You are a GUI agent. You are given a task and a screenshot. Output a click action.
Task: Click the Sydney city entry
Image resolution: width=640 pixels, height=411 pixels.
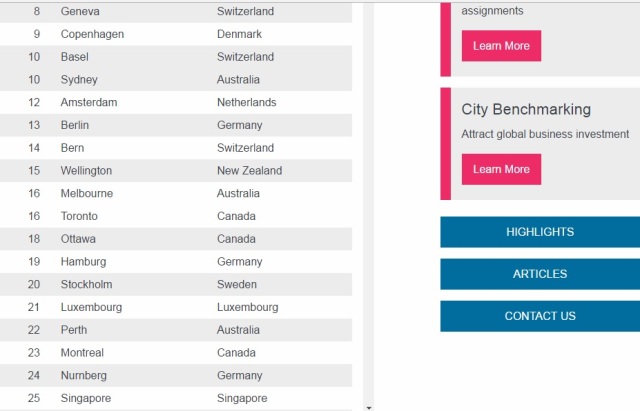tap(79, 80)
